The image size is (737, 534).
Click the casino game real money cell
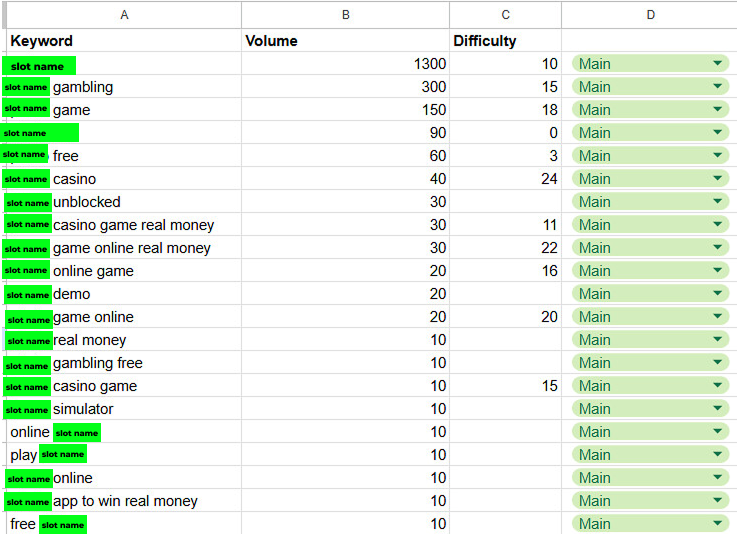click(x=124, y=225)
